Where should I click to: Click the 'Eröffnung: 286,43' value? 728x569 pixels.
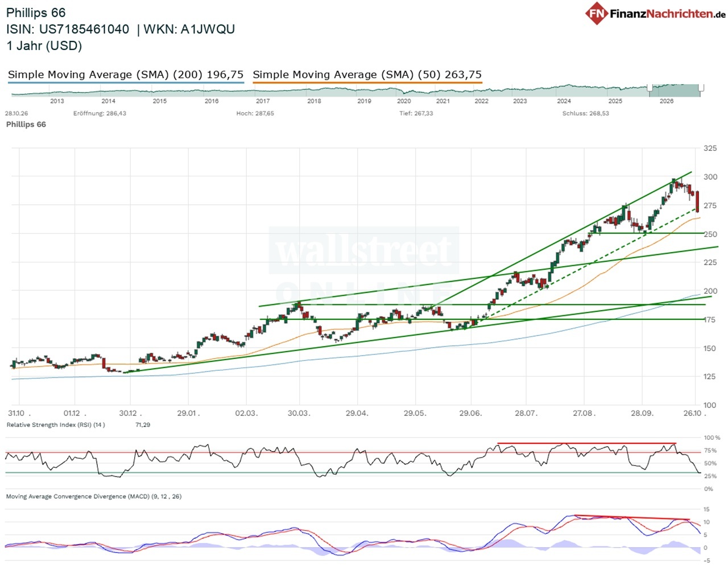[100, 113]
